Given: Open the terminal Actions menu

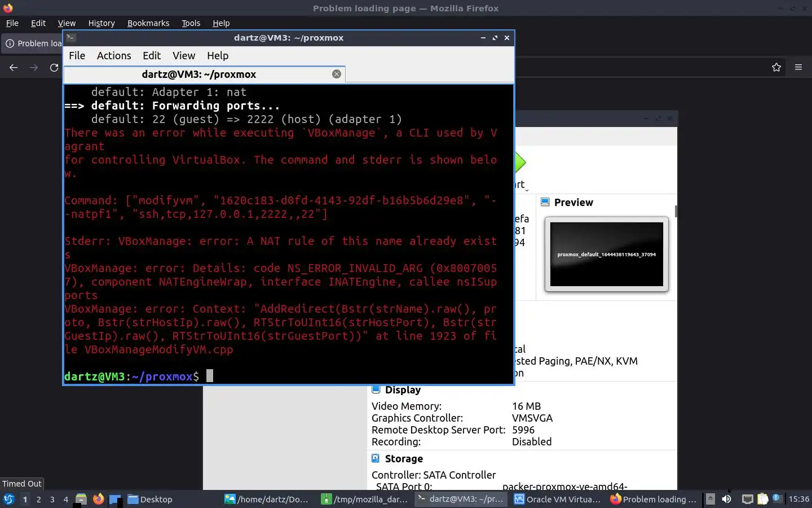Looking at the screenshot, I should pyautogui.click(x=114, y=55).
